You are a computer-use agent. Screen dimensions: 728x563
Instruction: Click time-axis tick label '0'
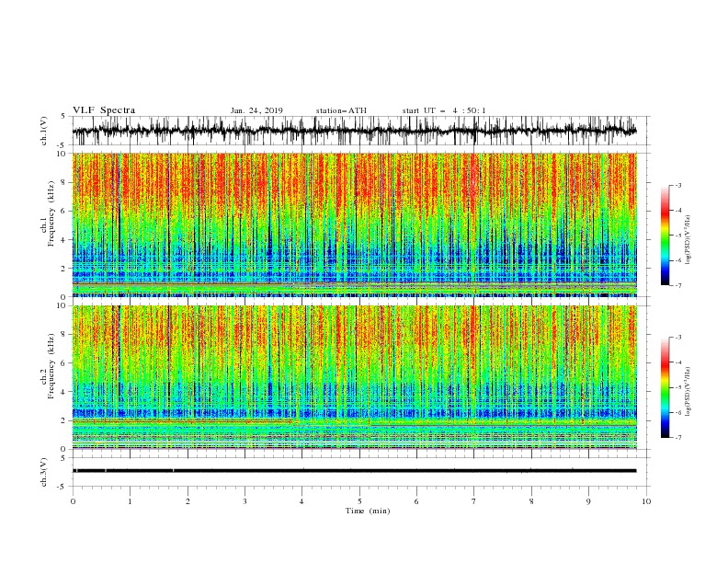(x=73, y=501)
